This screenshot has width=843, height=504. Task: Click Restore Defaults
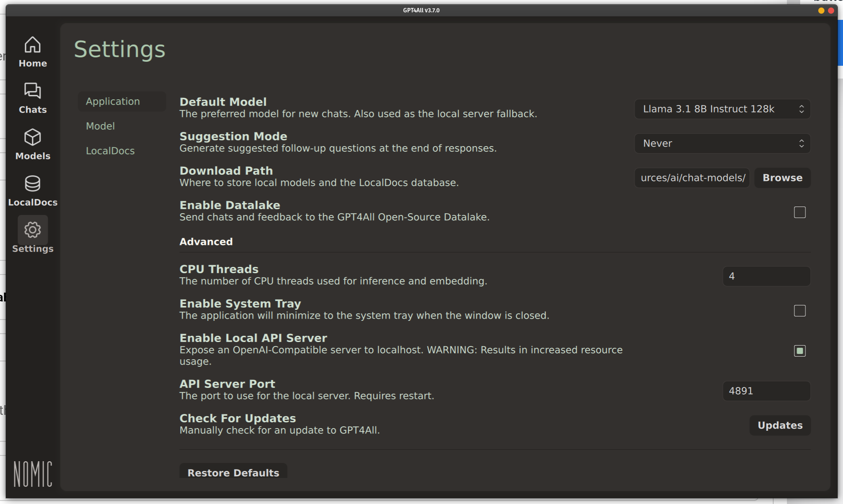[x=233, y=472]
